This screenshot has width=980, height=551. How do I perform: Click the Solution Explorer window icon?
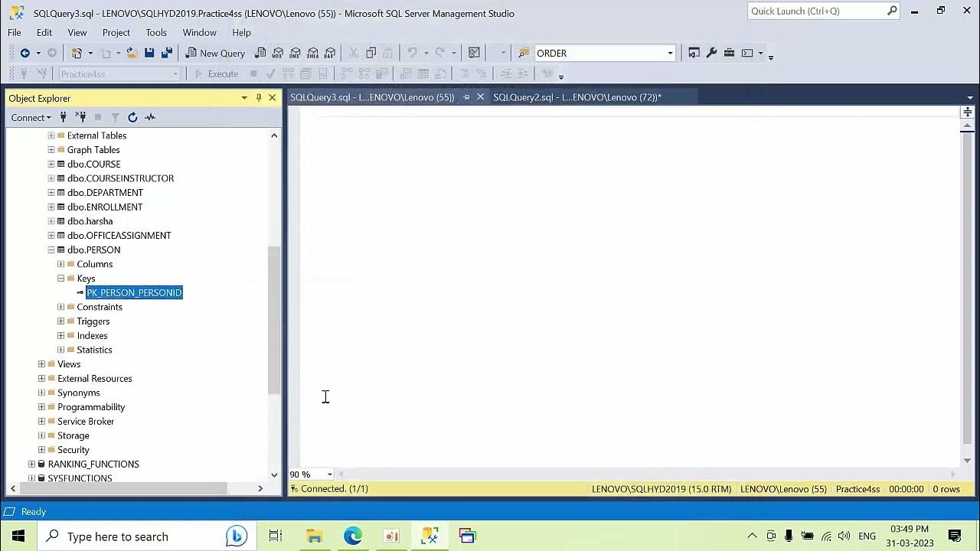(694, 53)
